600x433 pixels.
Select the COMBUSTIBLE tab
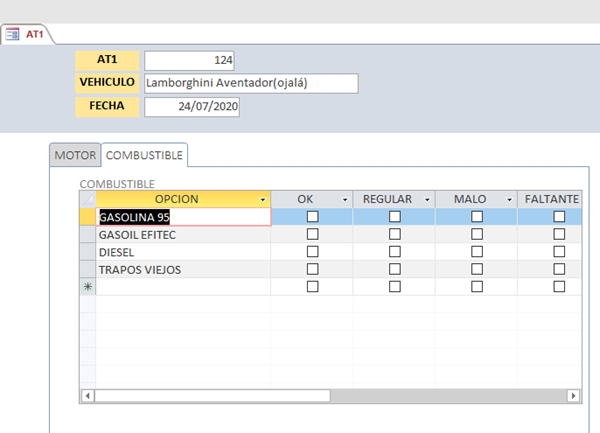pos(144,156)
